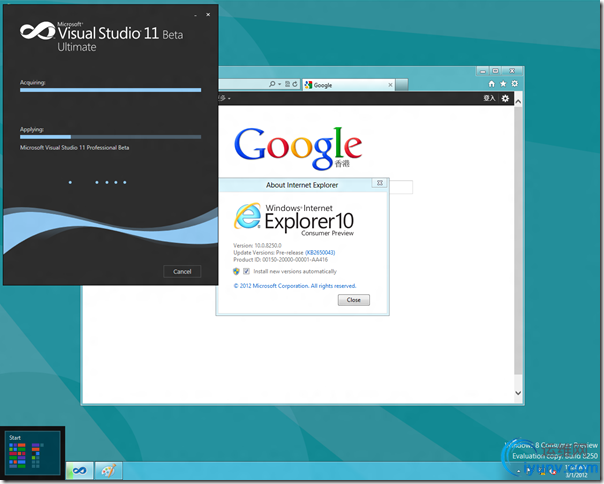The width and height of the screenshot is (604, 484).
Task: Cancel the Visual Studio 11 installation
Action: click(x=182, y=271)
